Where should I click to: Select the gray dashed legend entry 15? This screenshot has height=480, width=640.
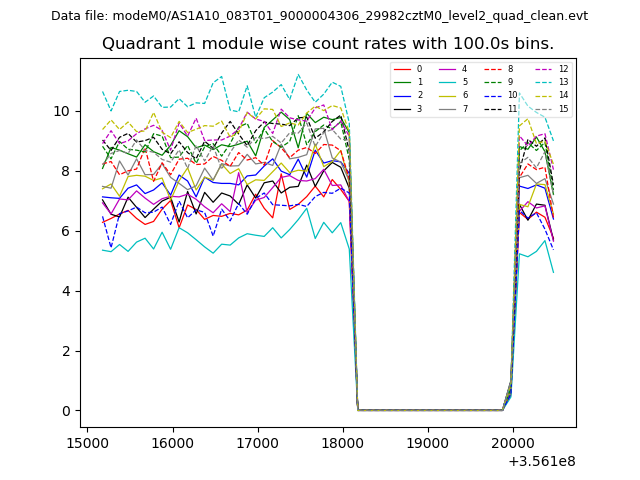tap(548, 108)
